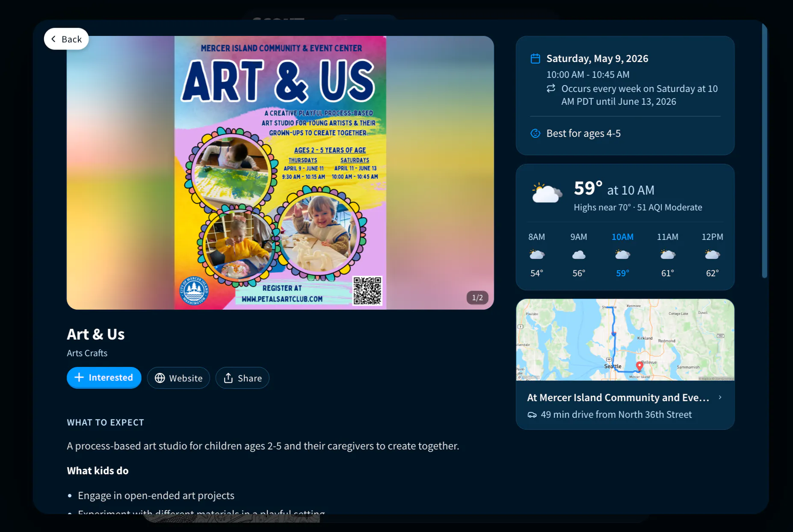Click the red location pin on map
Viewport: 793px width, 532px height.
[639, 366]
